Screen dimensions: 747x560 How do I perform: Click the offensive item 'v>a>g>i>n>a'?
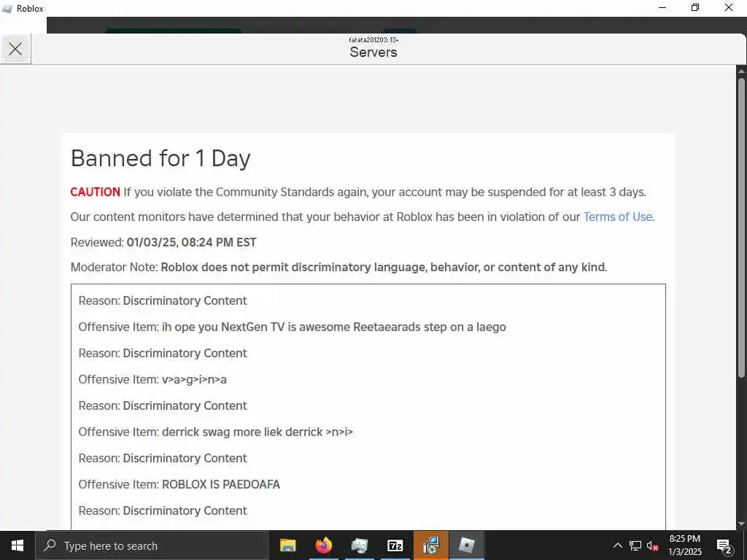coord(152,379)
